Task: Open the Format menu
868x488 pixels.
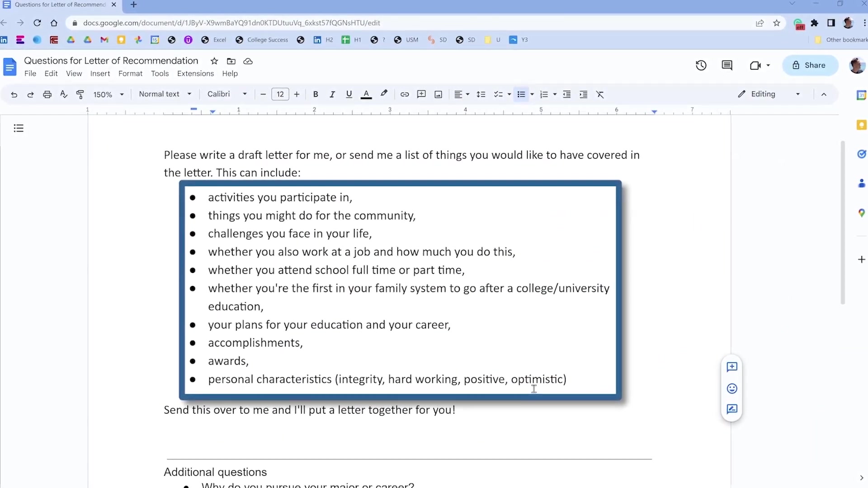Action: point(130,73)
